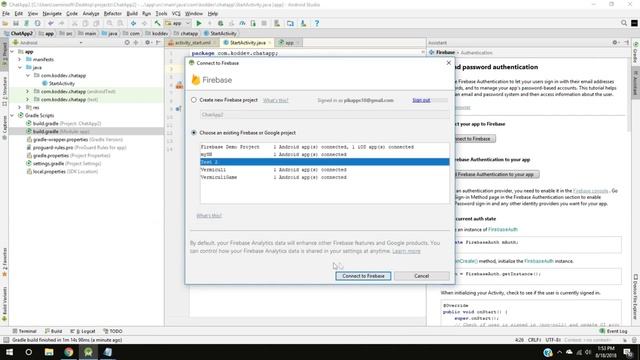Click the Firebase back arrow in Assistant

pos(431,52)
